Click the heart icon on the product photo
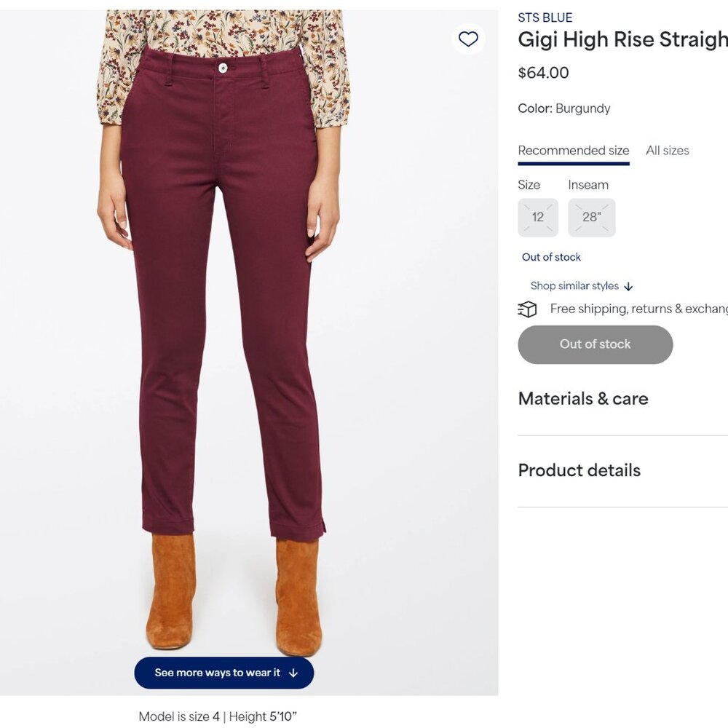 [x=468, y=39]
